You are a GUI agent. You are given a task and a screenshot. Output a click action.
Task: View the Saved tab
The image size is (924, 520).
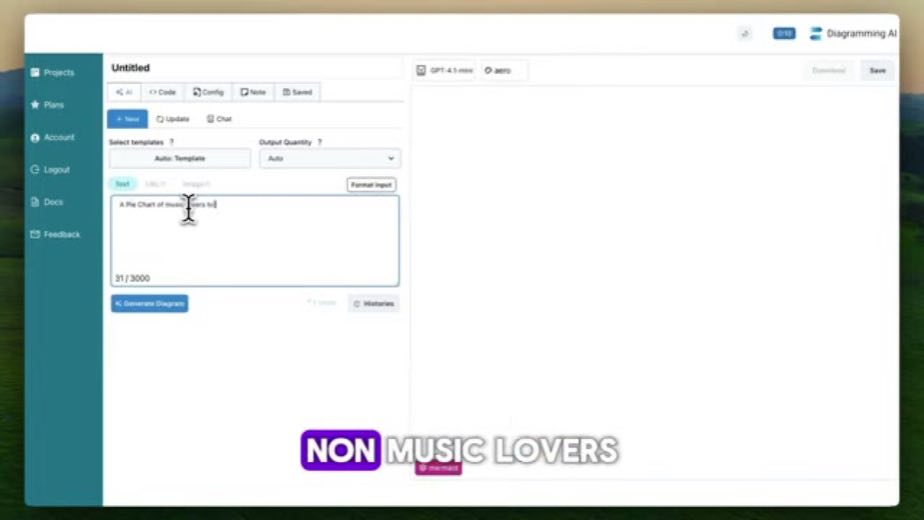pyautogui.click(x=298, y=92)
